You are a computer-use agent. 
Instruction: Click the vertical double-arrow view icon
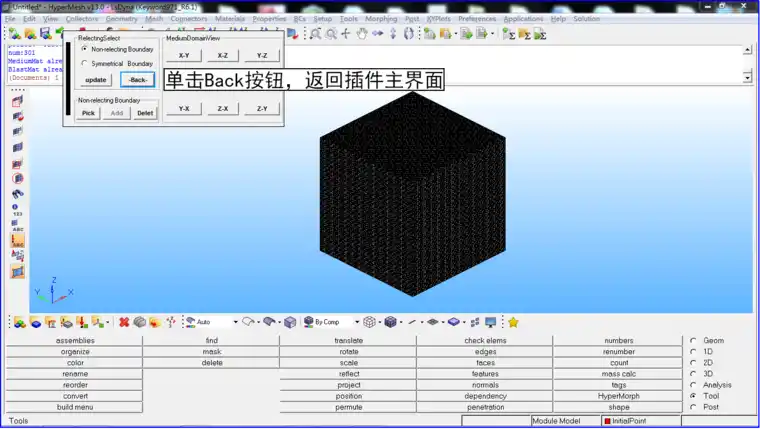(x=393, y=33)
